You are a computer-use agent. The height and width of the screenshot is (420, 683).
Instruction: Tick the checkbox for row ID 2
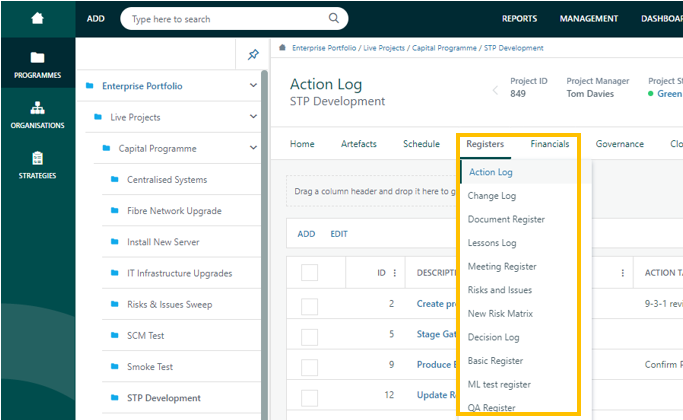[x=309, y=306]
